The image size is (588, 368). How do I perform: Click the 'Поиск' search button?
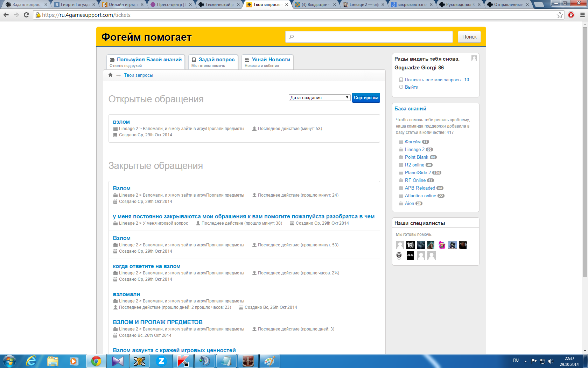pyautogui.click(x=469, y=37)
